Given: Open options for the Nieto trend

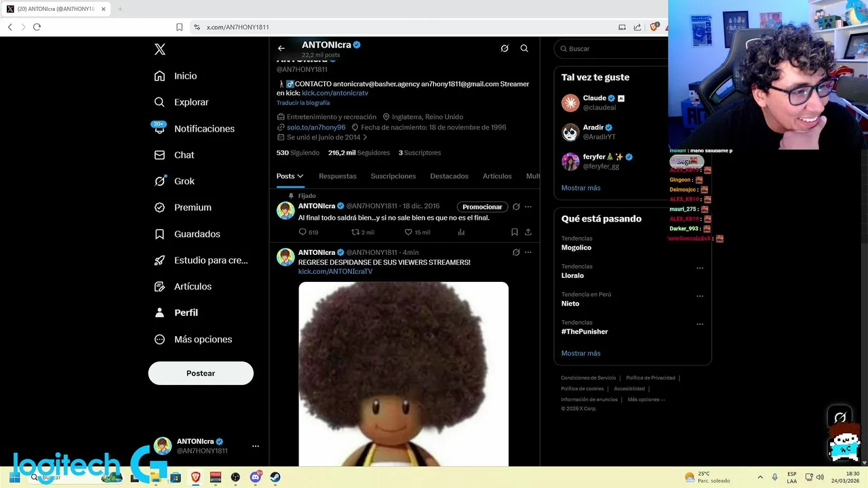Looking at the screenshot, I should click(x=700, y=296).
